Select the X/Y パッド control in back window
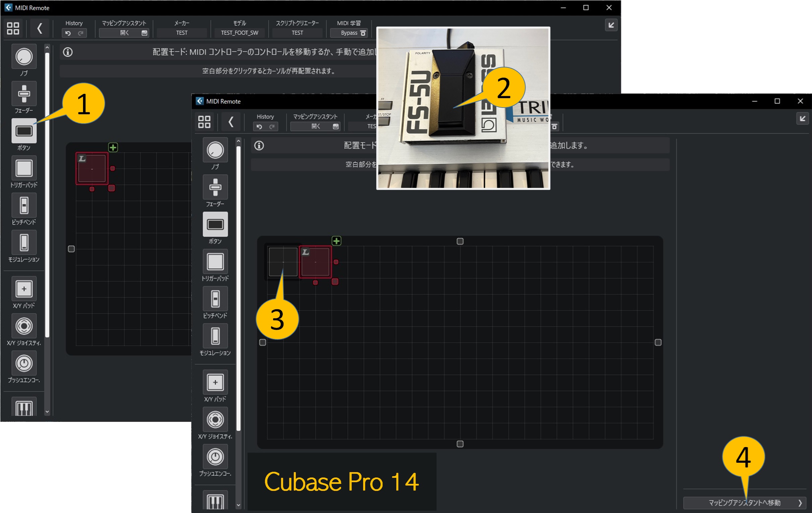This screenshot has width=812, height=513. pyautogui.click(x=23, y=289)
